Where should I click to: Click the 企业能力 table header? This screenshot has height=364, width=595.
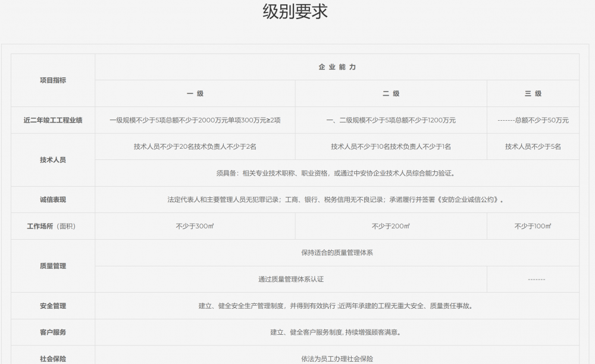(337, 67)
